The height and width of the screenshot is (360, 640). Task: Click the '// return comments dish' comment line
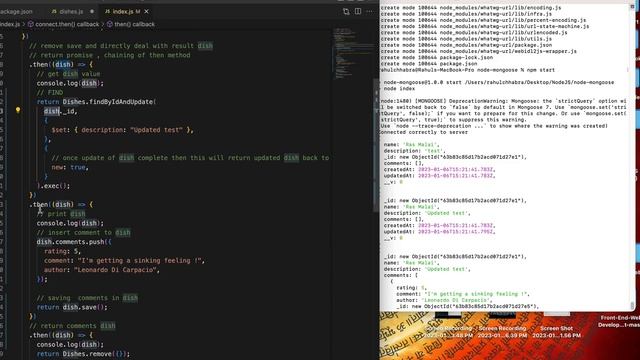pos(72,326)
